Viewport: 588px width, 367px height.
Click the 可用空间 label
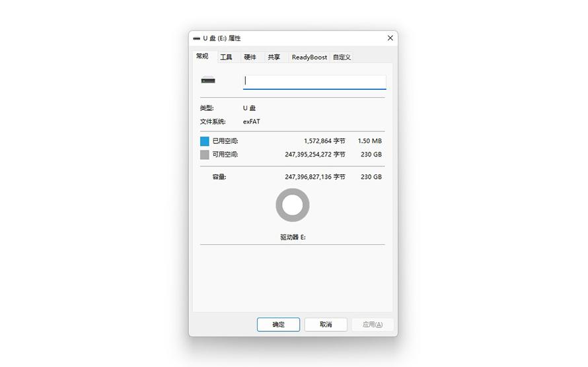[x=225, y=154]
